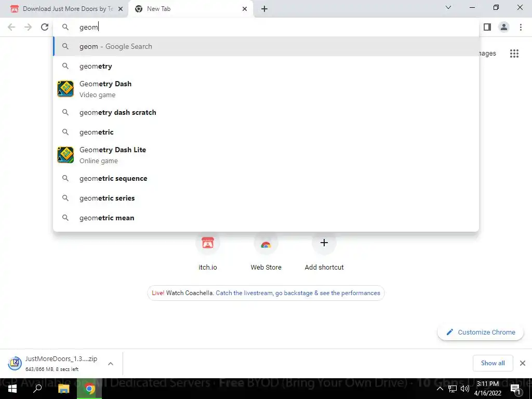The image size is (532, 399).
Task: Click in the address bar text field
Action: [266, 27]
